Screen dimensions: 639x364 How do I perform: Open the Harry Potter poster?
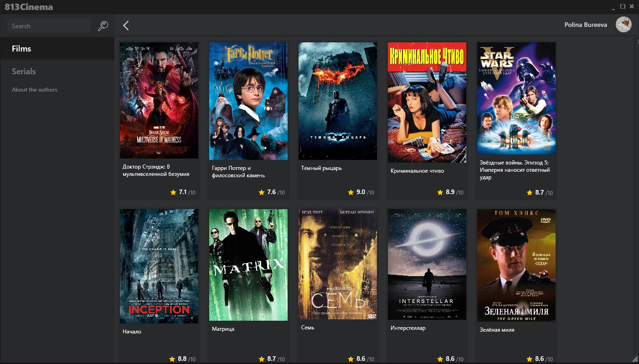(x=248, y=101)
